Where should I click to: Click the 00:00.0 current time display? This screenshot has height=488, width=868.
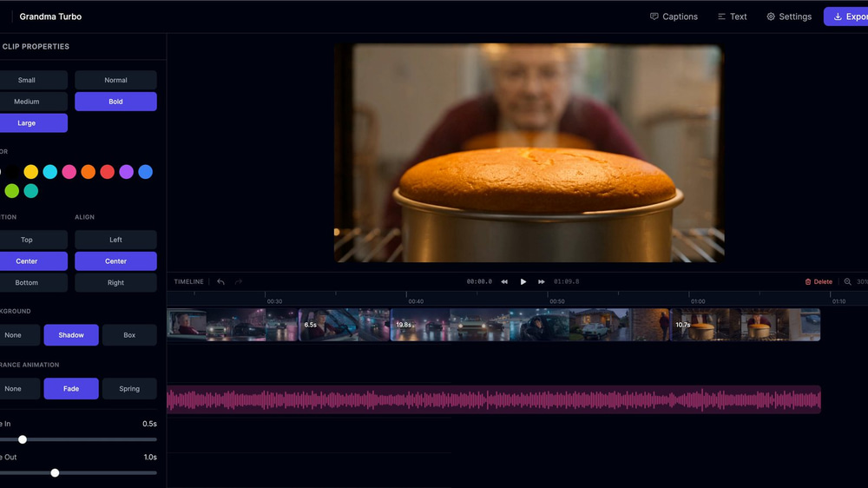pos(479,281)
